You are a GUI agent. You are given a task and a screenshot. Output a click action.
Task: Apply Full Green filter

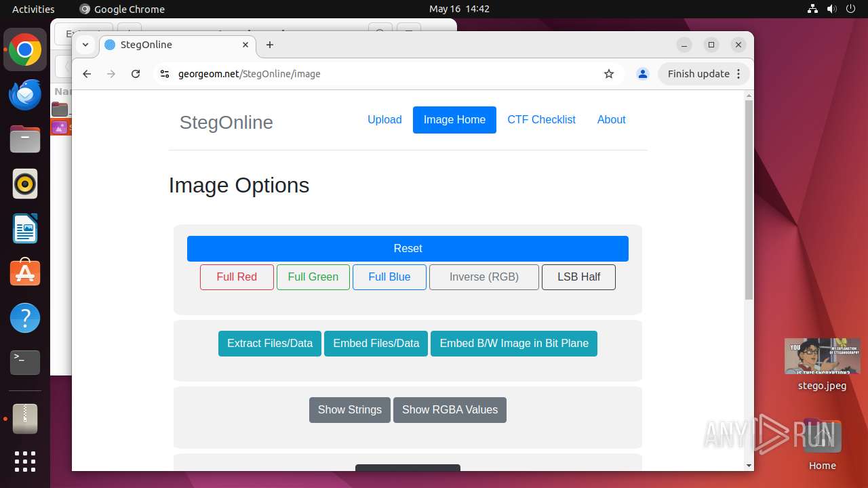click(x=313, y=277)
